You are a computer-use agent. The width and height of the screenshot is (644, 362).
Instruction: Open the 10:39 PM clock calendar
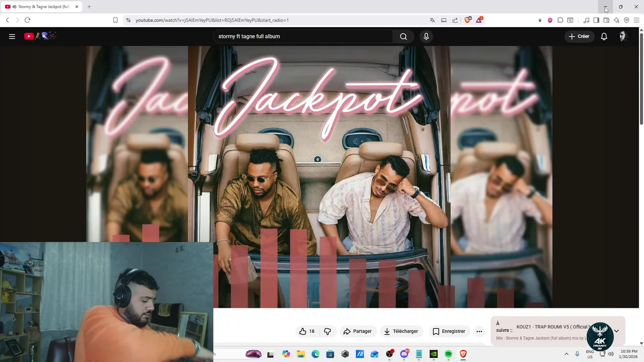629,354
